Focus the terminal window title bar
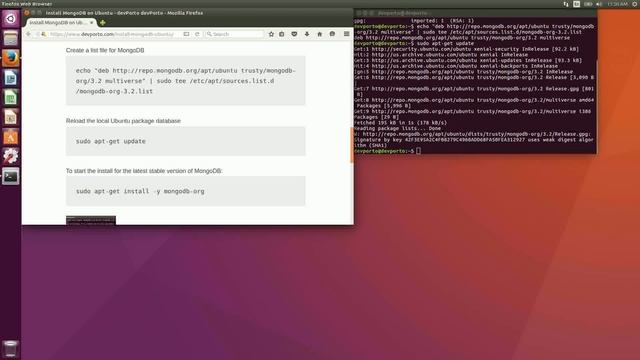The width and height of the screenshot is (640, 360). point(476,13)
